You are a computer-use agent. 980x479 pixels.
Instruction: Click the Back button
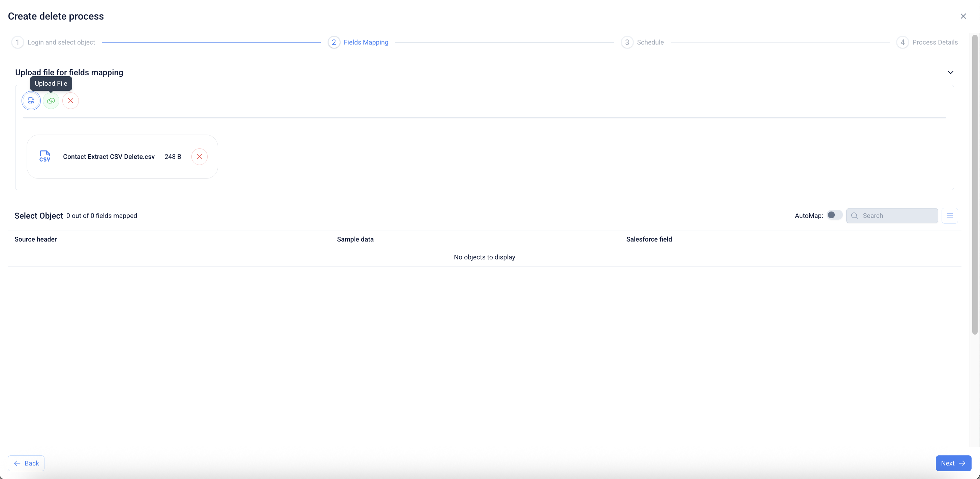[26, 463]
